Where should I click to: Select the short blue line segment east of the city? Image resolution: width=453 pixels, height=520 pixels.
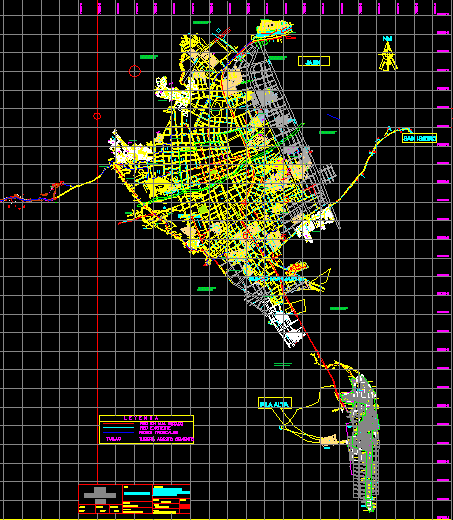coord(333,117)
